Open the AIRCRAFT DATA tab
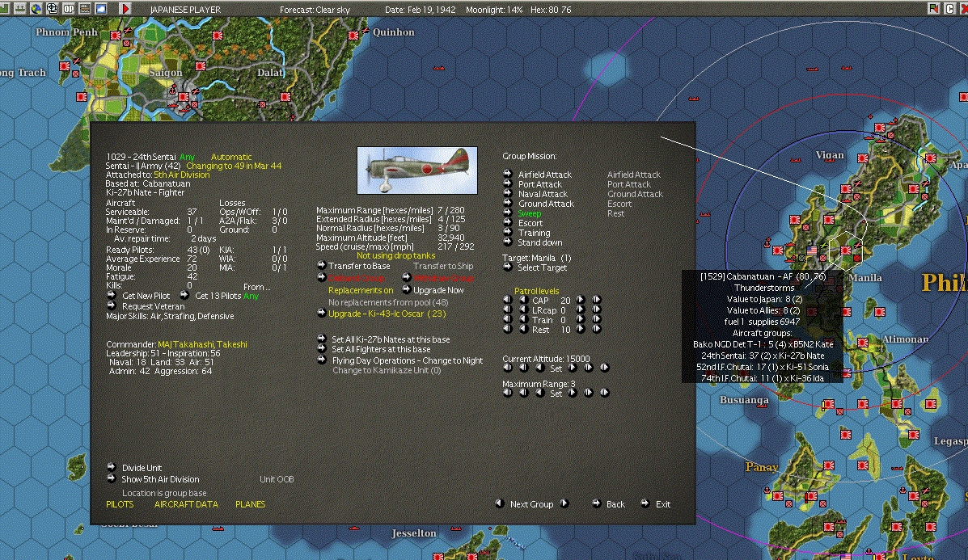 point(187,504)
